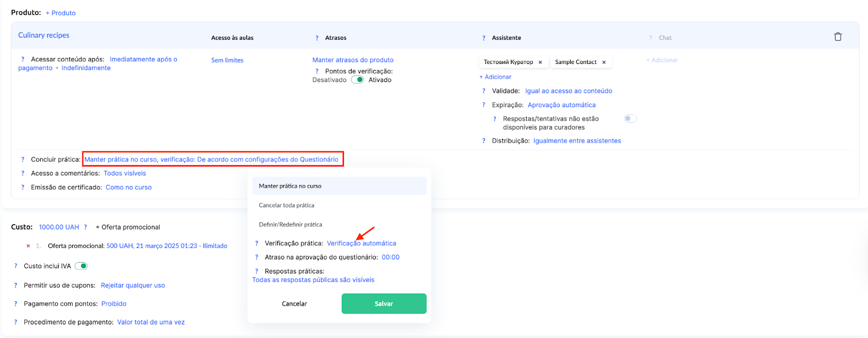Open the Culinary recipes product link
Image resolution: width=868 pixels, height=338 pixels.
(x=44, y=35)
